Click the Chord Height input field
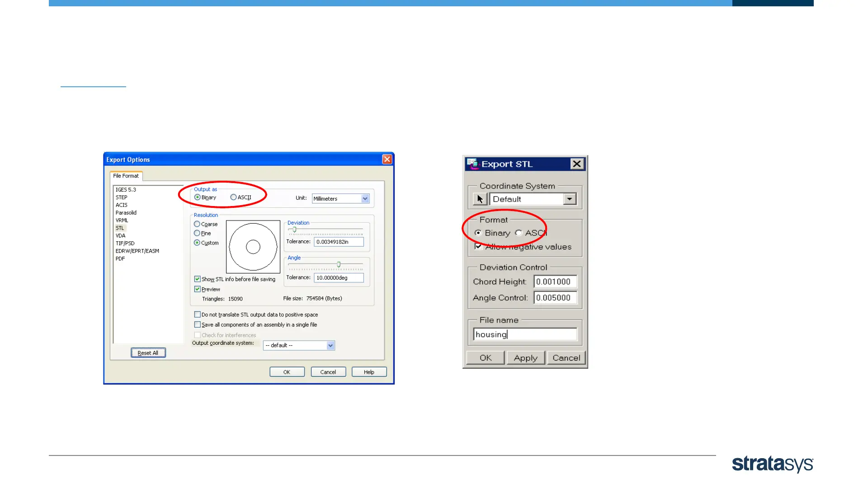Image resolution: width=868 pixels, height=488 pixels. tap(555, 282)
